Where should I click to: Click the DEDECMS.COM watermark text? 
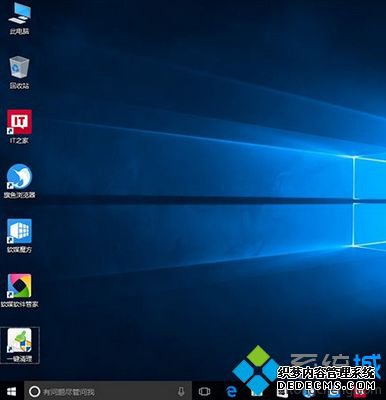tap(326, 386)
